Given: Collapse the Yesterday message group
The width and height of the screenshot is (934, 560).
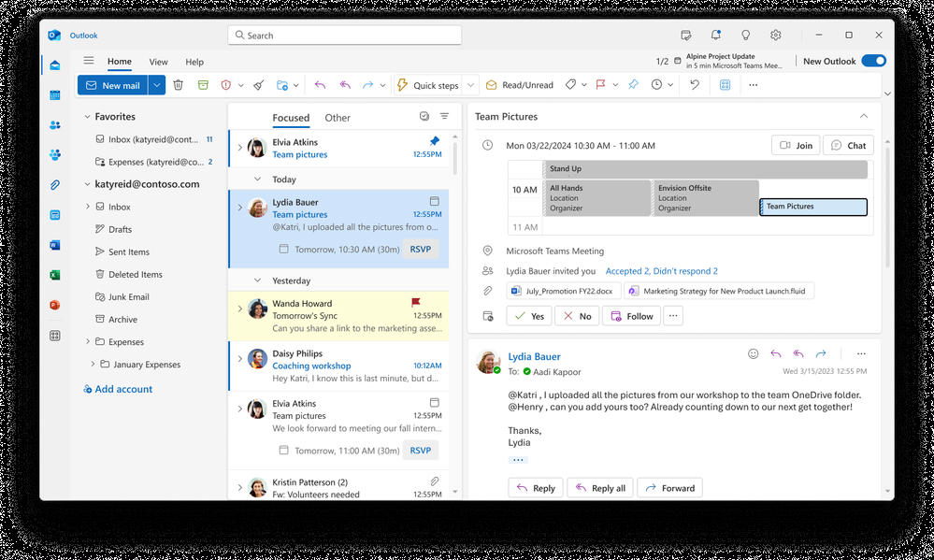Looking at the screenshot, I should point(257,280).
